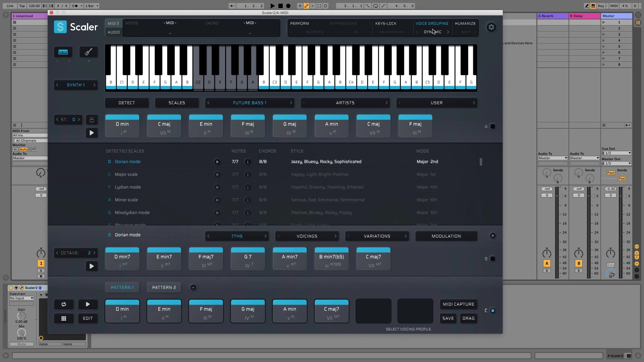Open the Scaler settings gear
This screenshot has height=362, width=644.
point(491,27)
